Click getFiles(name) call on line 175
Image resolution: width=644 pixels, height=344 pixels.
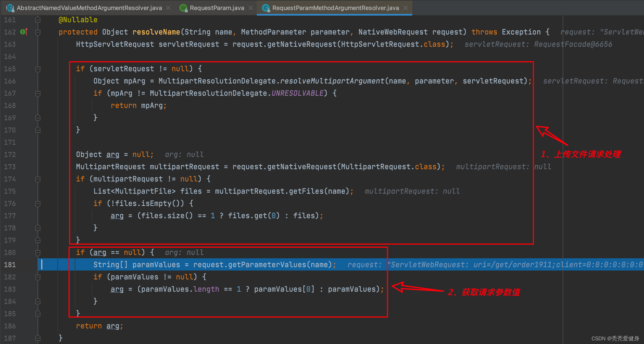click(319, 191)
